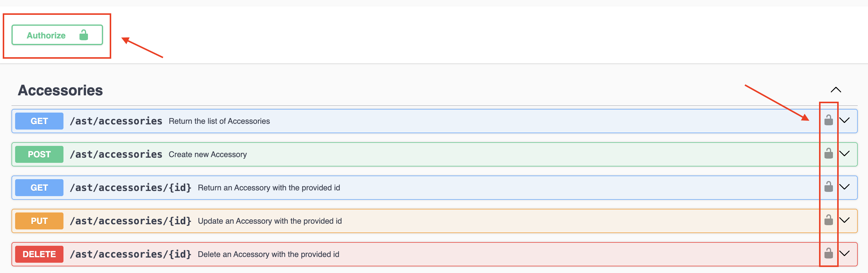
Task: Click the lock icon on the POST row
Action: point(828,153)
